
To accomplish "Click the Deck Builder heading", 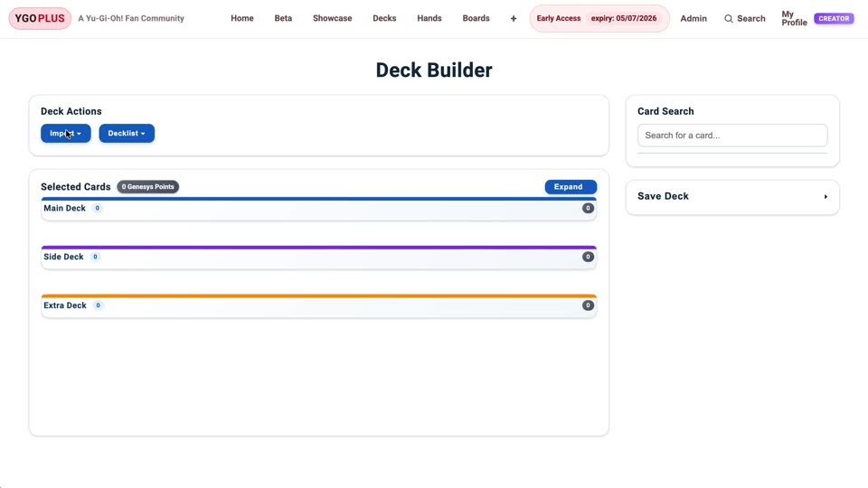I will (x=434, y=70).
